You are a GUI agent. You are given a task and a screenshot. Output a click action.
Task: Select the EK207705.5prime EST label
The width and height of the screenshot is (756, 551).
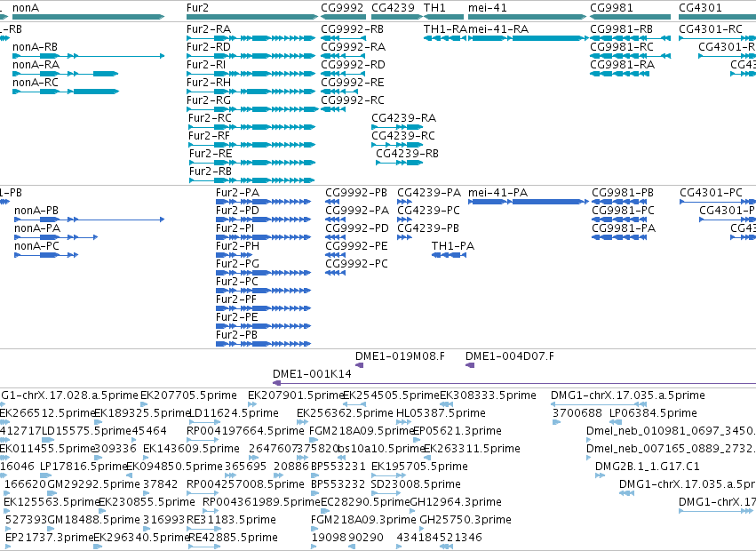coord(188,395)
